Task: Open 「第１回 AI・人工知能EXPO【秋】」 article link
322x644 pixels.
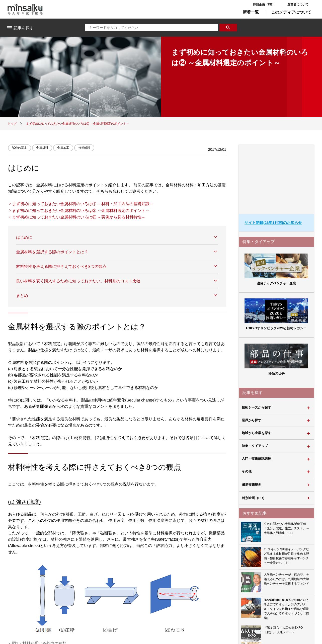Action: pyautogui.click(x=283, y=630)
